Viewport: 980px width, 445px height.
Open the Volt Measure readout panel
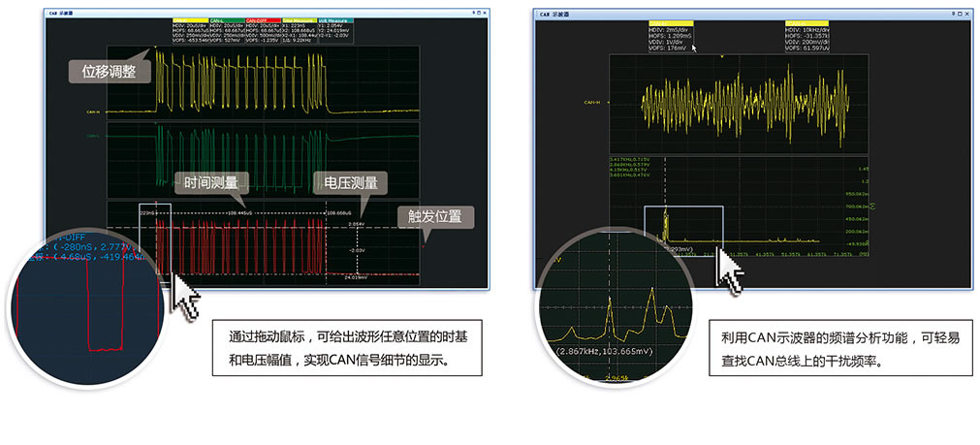click(x=336, y=19)
